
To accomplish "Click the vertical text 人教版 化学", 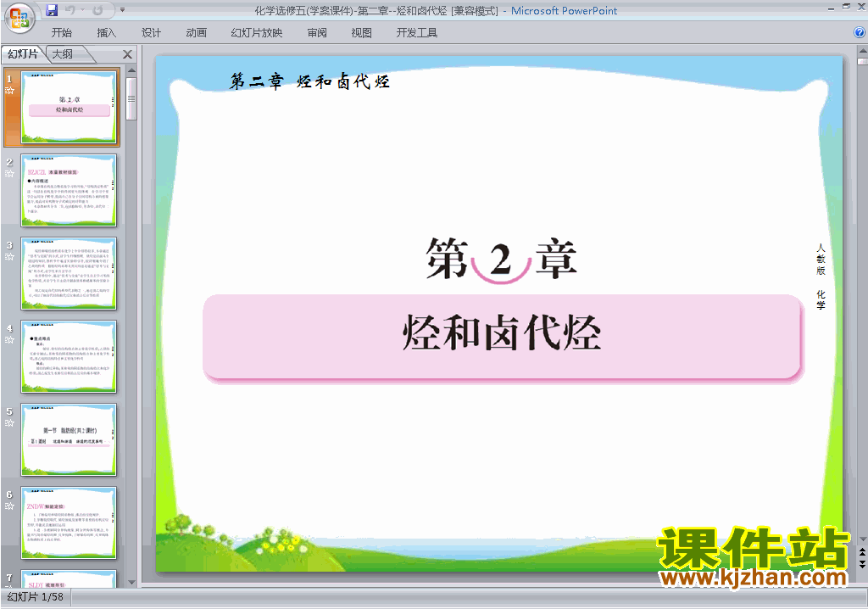I will (821, 276).
